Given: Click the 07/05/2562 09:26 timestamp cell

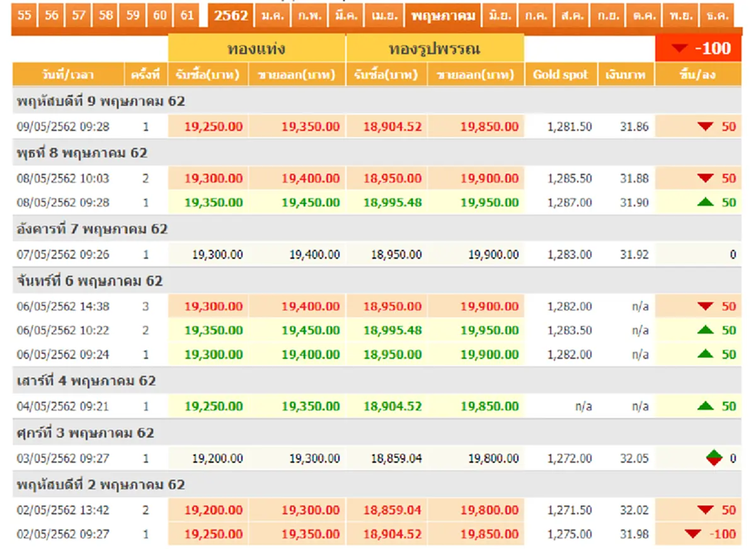Looking at the screenshot, I should [63, 255].
